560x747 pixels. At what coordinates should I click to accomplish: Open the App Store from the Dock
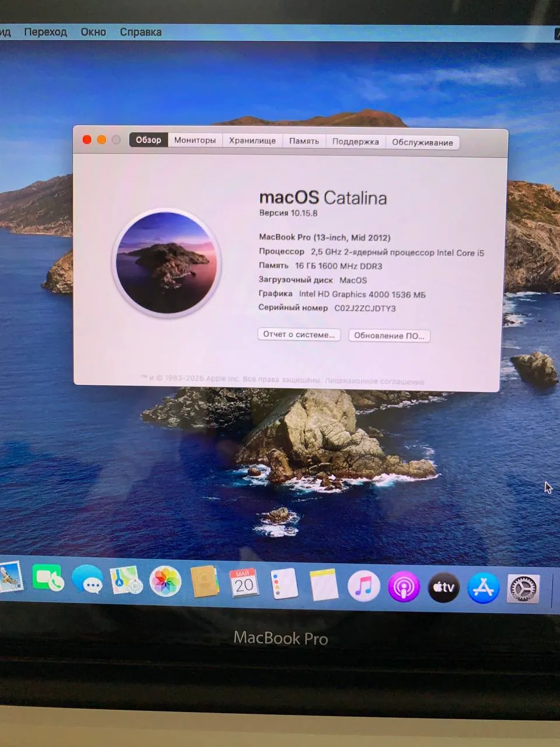click(483, 588)
